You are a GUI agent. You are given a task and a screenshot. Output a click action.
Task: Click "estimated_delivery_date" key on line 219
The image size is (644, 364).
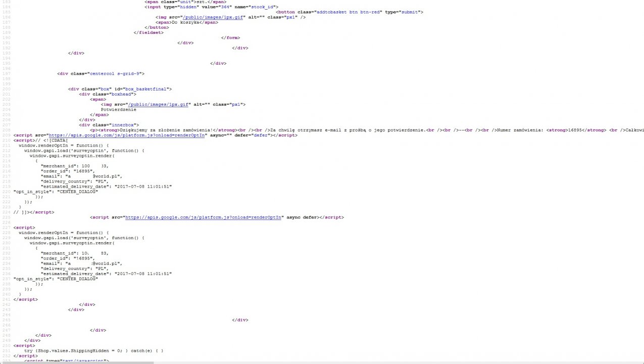(74, 187)
